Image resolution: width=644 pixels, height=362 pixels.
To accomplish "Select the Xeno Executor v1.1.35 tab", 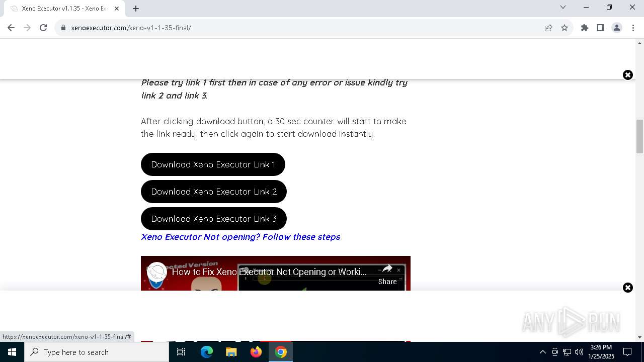I will click(x=64, y=9).
